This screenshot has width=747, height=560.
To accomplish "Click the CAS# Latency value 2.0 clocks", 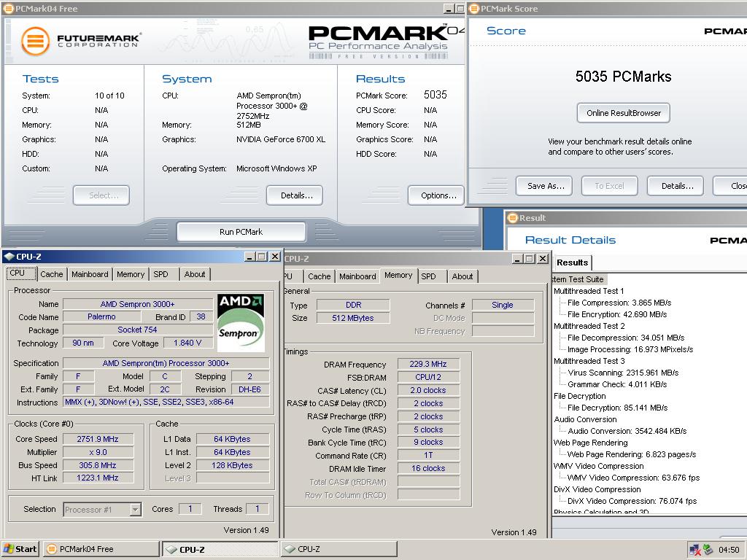I will click(x=428, y=390).
